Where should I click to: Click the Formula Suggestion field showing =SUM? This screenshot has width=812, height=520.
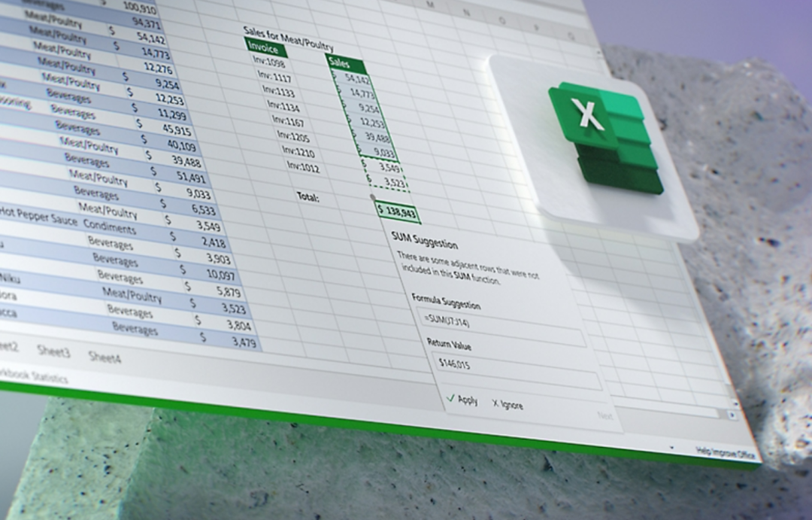click(501, 327)
